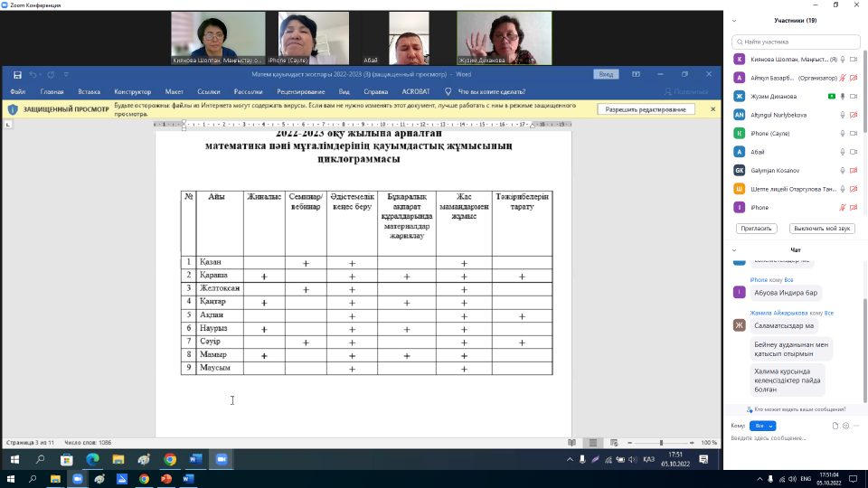The height and width of the screenshot is (488, 868).
Task: Collapse the Участники panel chevron
Action: click(x=735, y=21)
